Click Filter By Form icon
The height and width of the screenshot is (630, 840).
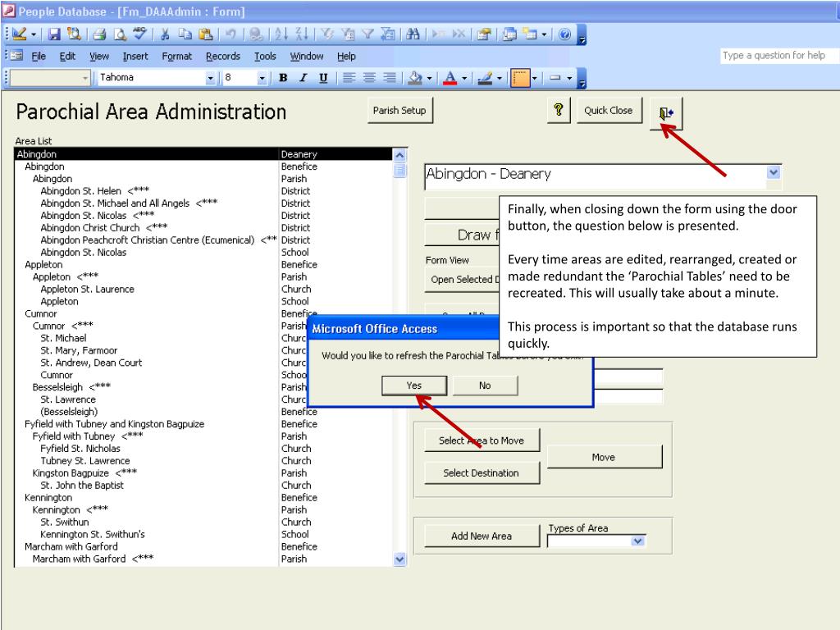click(x=348, y=34)
